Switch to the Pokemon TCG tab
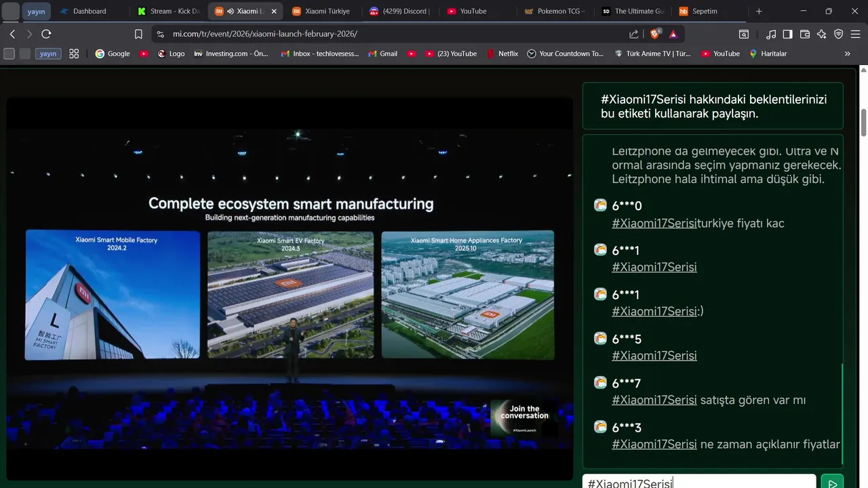868x488 pixels. [555, 11]
